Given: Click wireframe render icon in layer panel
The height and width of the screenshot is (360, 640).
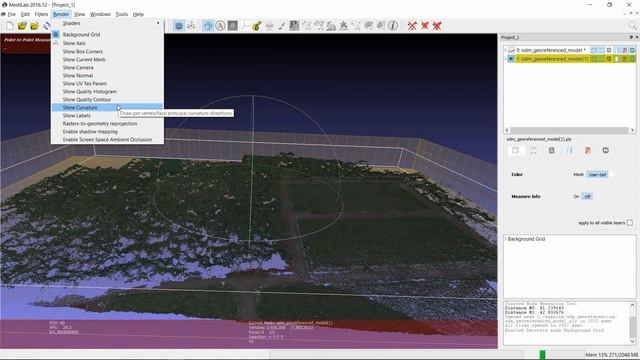Looking at the screenshot, I should [551, 151].
